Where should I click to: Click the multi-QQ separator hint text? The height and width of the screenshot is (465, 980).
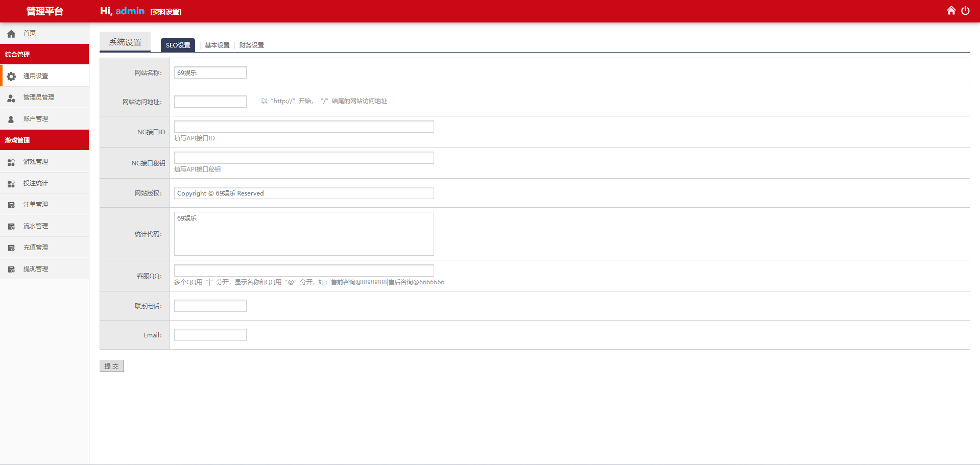[x=309, y=282]
